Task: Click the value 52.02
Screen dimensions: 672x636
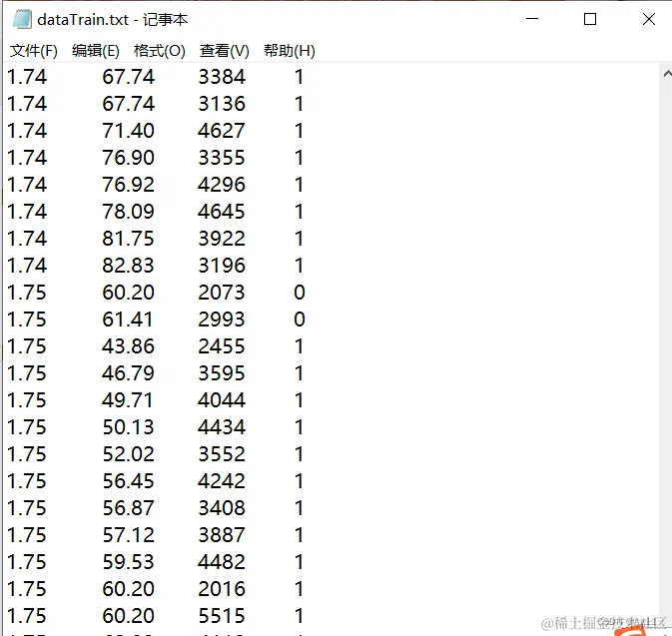Action: [x=128, y=454]
